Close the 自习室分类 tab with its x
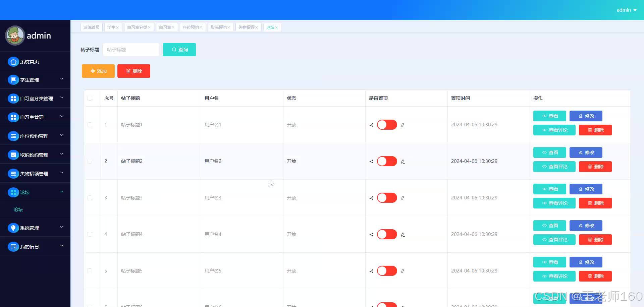This screenshot has height=307, width=644. 149,27
